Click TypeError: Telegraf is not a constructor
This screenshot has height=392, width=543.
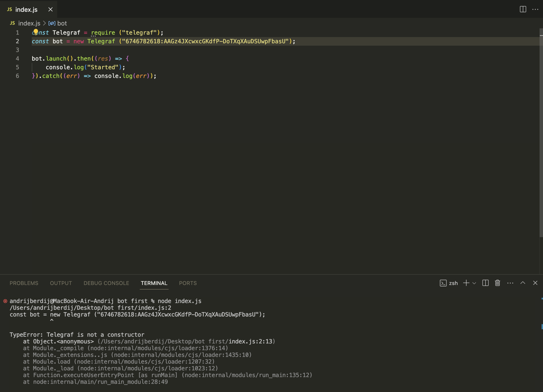tap(77, 335)
